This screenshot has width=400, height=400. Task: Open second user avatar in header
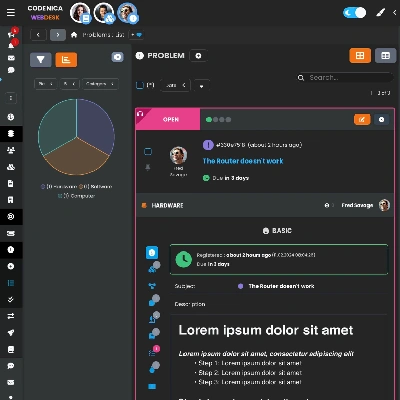pos(104,13)
